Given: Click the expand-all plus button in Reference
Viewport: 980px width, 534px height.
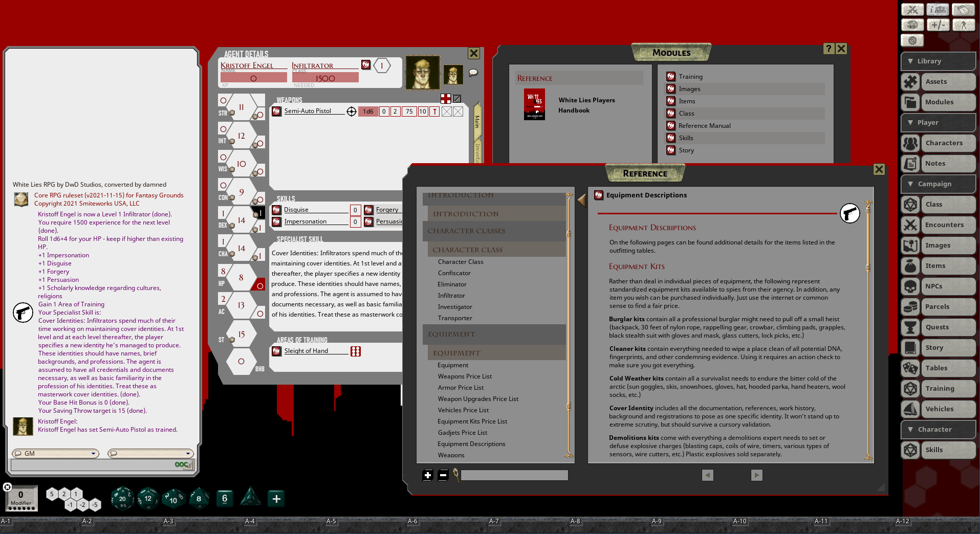Looking at the screenshot, I should [x=428, y=475].
